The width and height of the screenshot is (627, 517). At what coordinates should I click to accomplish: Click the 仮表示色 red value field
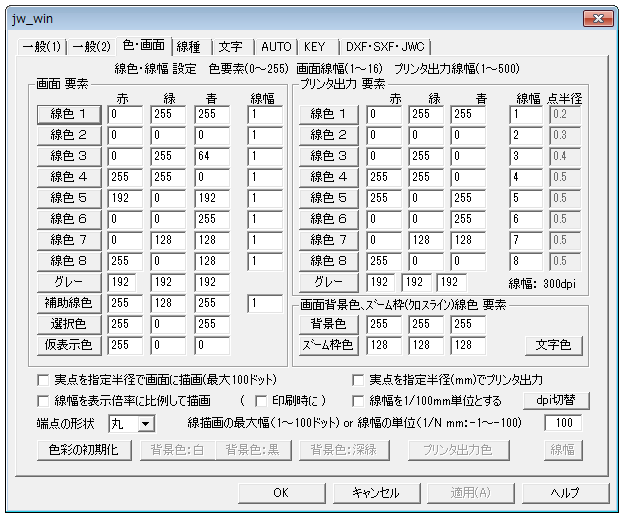click(125, 345)
